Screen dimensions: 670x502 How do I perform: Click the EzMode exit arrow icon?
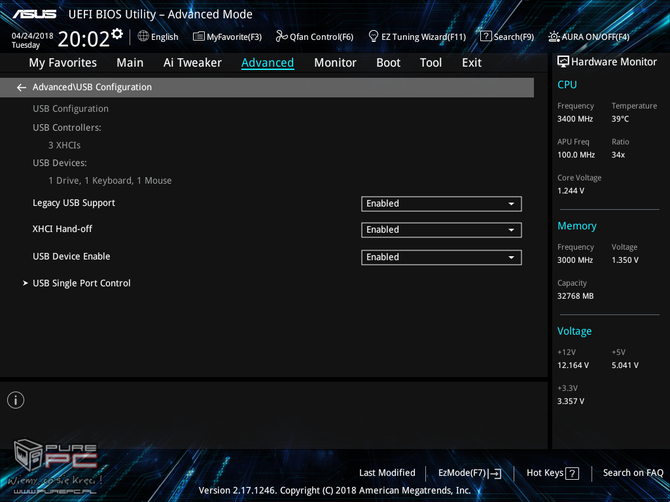pos(495,473)
